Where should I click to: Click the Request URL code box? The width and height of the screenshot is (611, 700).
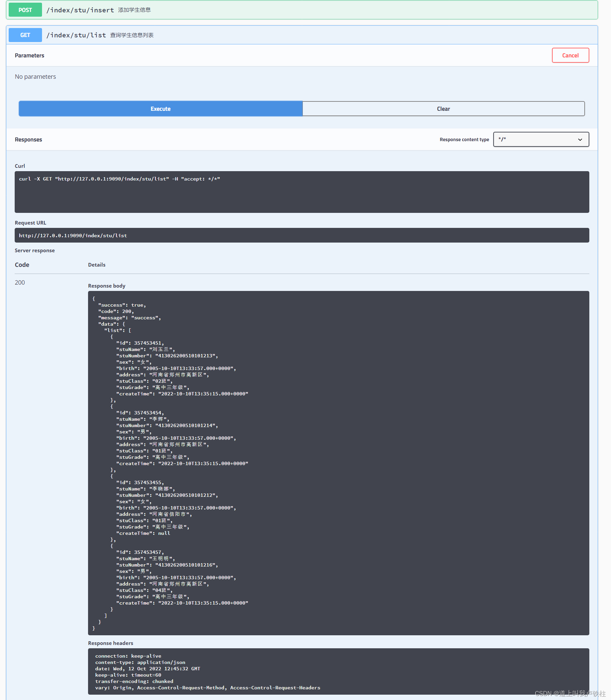click(x=302, y=235)
